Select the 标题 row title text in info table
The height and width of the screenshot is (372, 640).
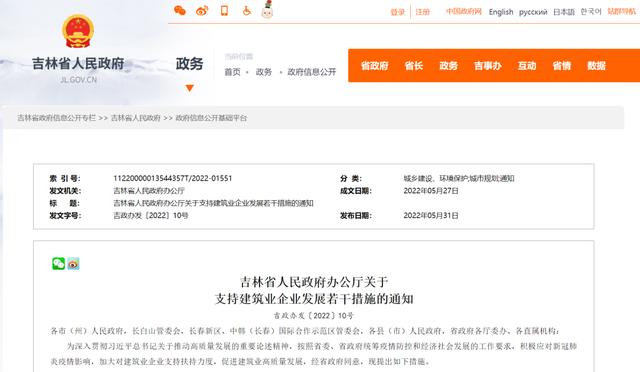(213, 203)
